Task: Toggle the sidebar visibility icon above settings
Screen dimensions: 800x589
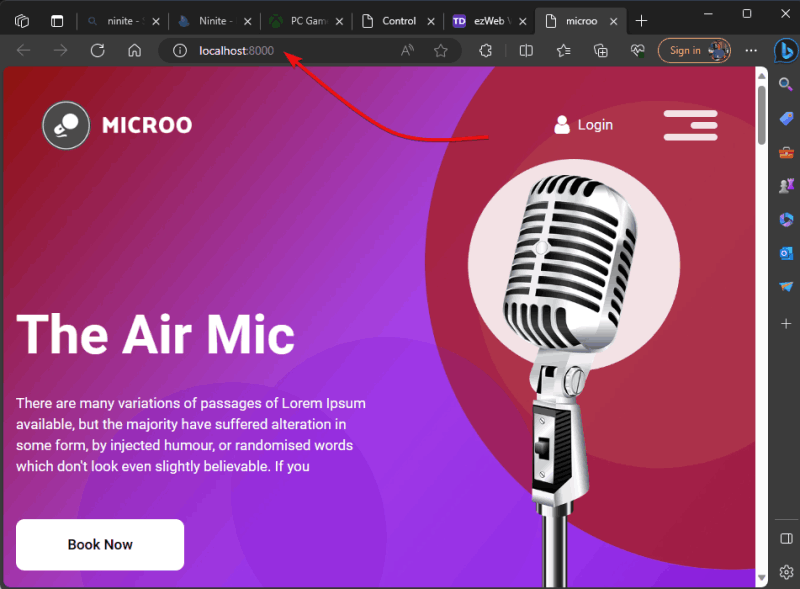Action: click(x=786, y=538)
